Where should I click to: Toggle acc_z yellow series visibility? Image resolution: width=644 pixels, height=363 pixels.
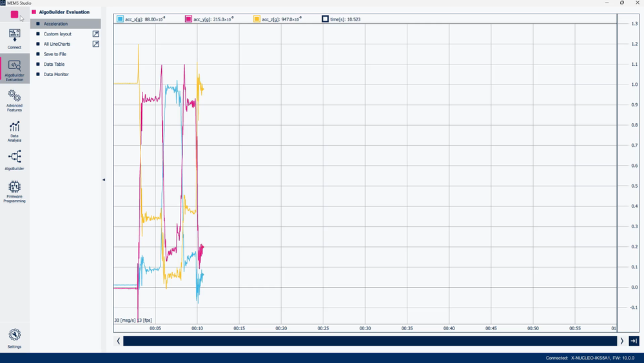tap(257, 19)
